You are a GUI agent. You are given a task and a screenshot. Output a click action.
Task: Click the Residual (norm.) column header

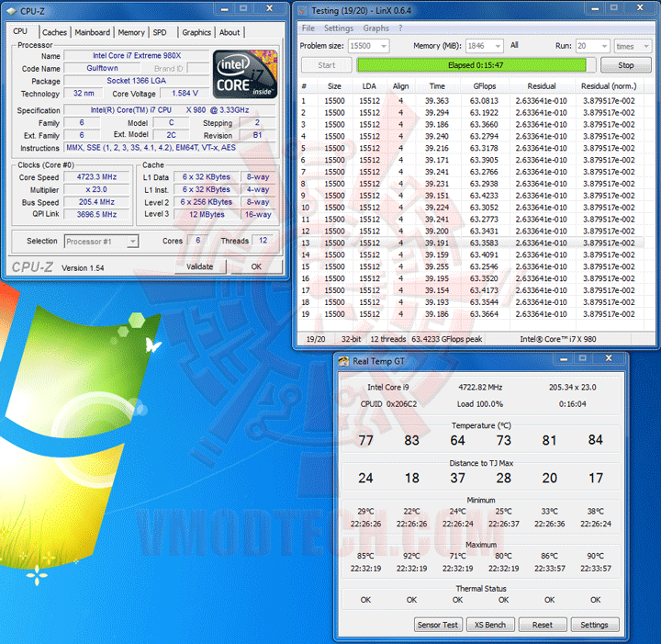pyautogui.click(x=609, y=86)
